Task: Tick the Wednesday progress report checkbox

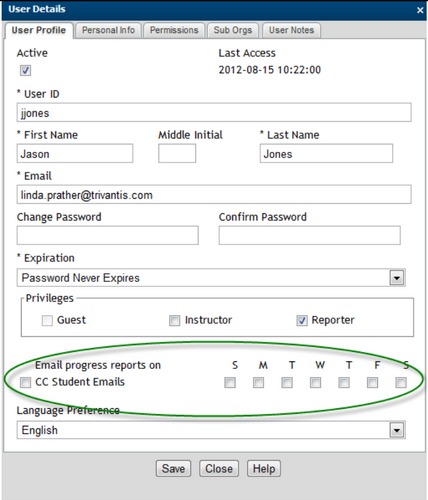Action: coord(315,382)
